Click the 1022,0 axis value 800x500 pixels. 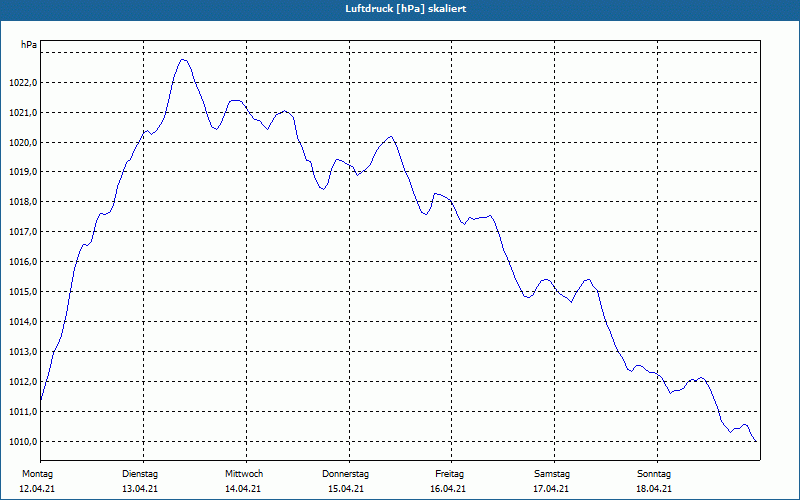pyautogui.click(x=23, y=83)
